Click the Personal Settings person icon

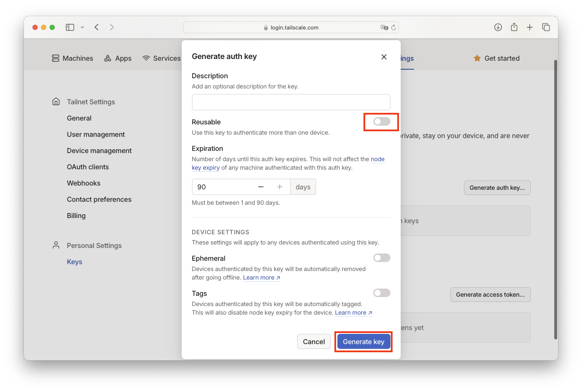click(x=56, y=245)
